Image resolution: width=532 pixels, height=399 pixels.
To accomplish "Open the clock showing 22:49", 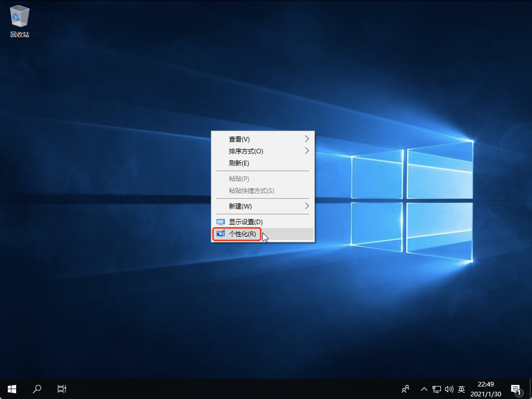I will (x=486, y=389).
